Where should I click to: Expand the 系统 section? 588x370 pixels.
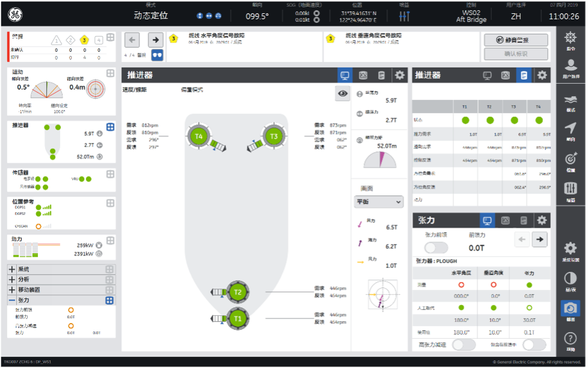[13, 269]
